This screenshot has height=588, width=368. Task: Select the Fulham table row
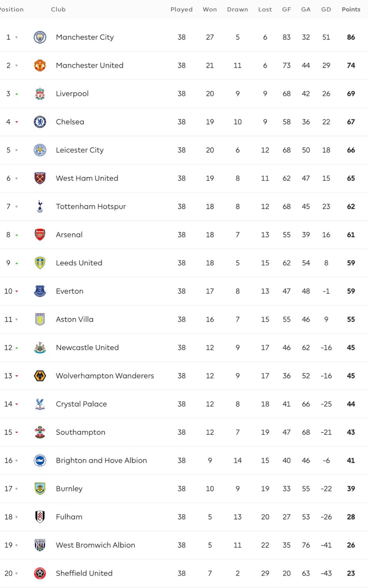pos(184,517)
